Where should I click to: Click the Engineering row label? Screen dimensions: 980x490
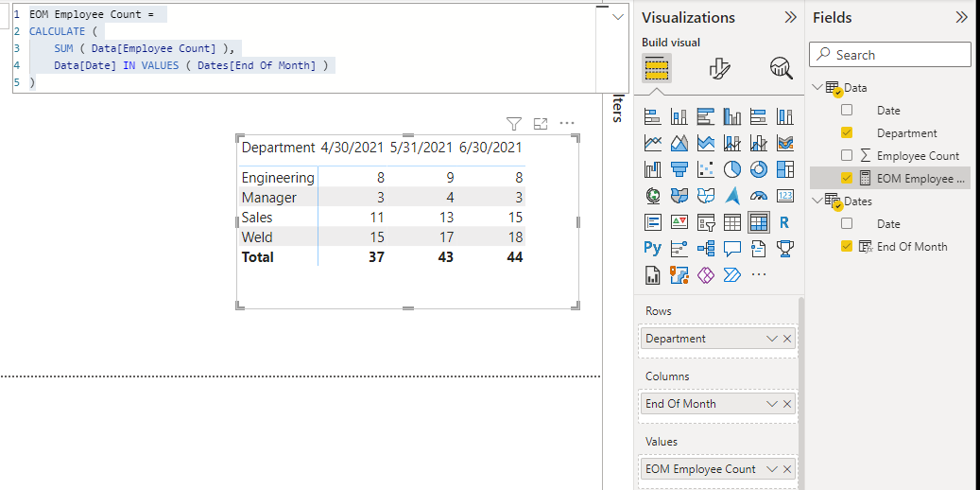[x=278, y=178]
